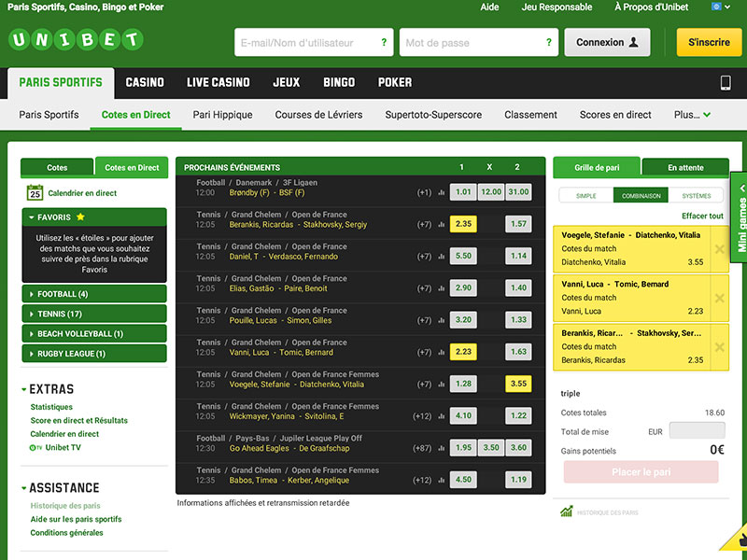Click the password help question mark
This screenshot has height=560, width=747.
[x=549, y=42]
